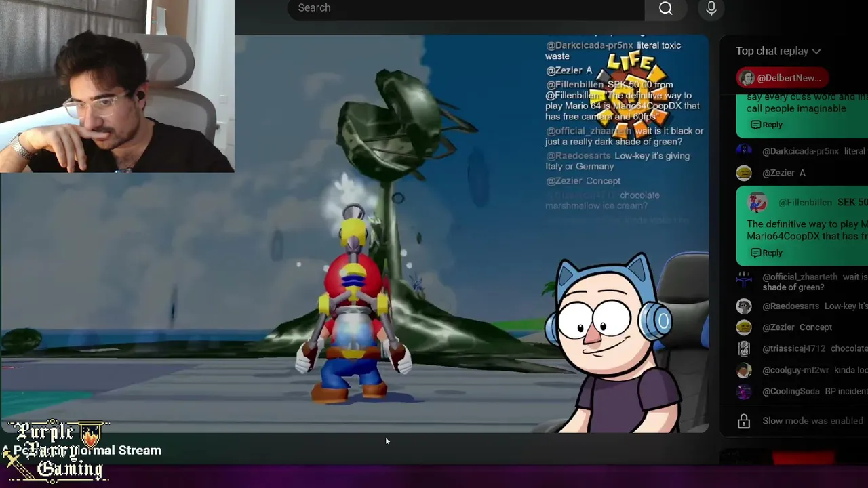Click the avatar in the @DelbertNew pinned chip

tap(747, 78)
